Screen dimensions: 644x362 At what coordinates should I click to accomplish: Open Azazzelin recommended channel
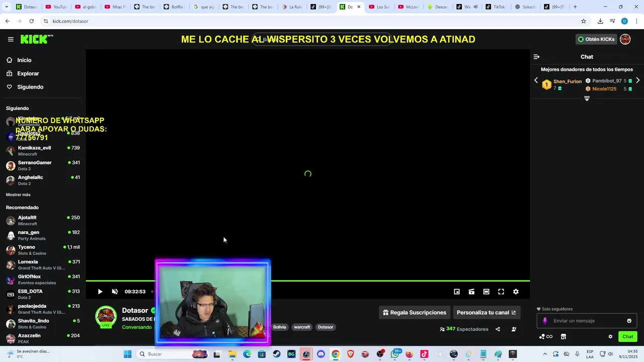point(43,338)
